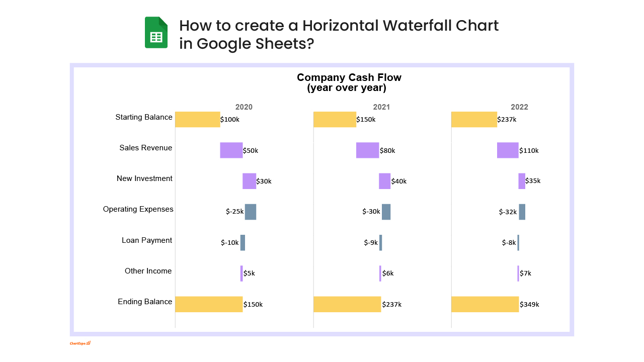
Task: Click the 2020 Starting Balance $100k bar
Action: click(197, 120)
